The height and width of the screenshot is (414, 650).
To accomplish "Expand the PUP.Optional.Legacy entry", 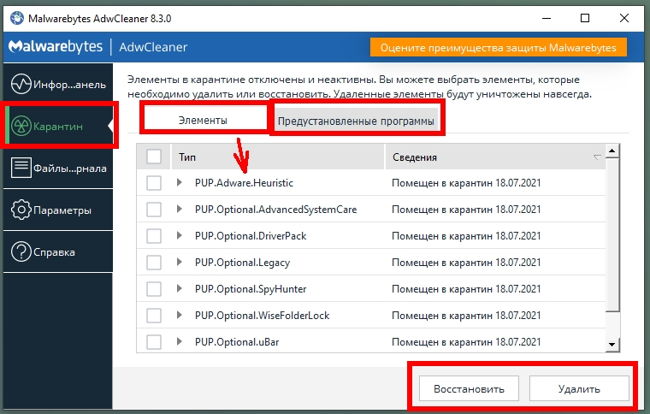I will pyautogui.click(x=179, y=262).
